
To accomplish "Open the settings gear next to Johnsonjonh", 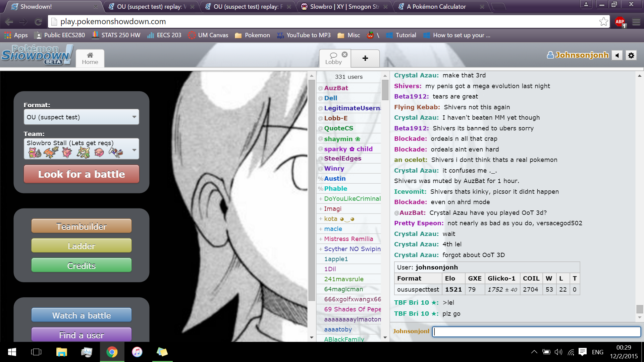I will [631, 55].
